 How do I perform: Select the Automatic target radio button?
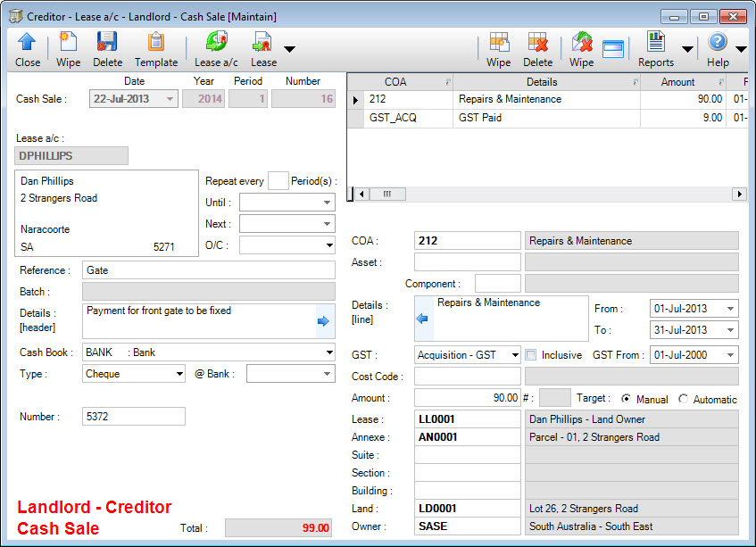[x=683, y=399]
